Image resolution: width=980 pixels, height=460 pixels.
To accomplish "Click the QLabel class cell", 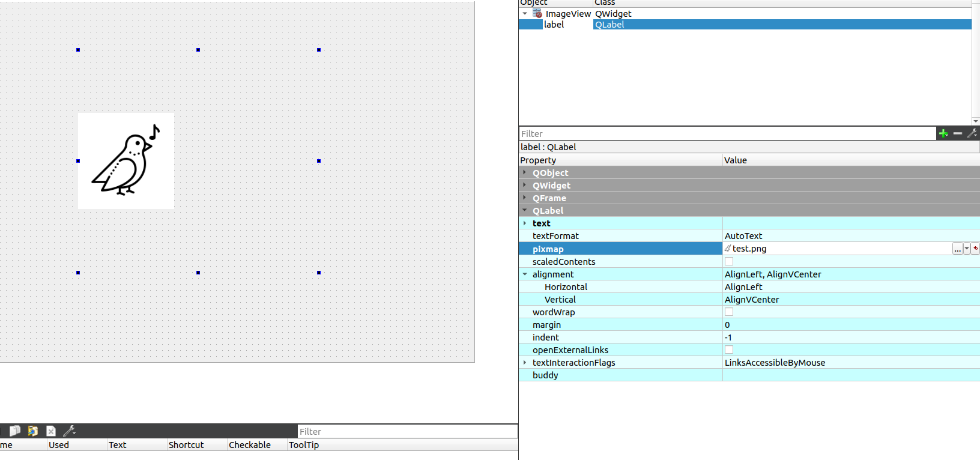I will (782, 24).
